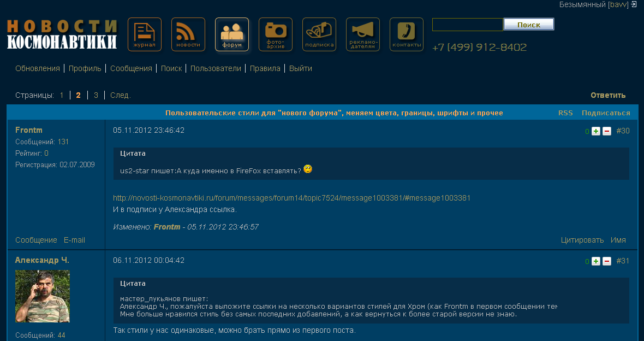
Task: Open the Пользователи menu item
Action: click(216, 69)
